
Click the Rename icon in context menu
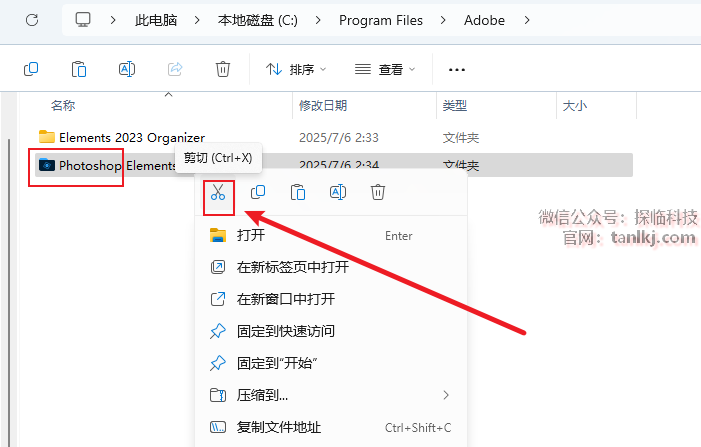(338, 193)
